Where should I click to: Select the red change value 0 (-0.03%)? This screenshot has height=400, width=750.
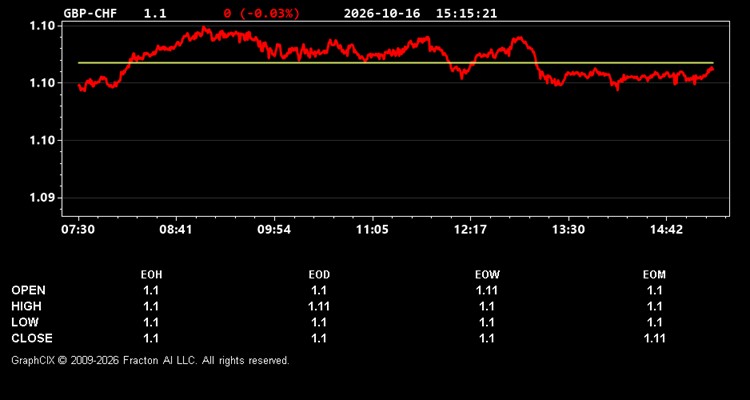[262, 13]
